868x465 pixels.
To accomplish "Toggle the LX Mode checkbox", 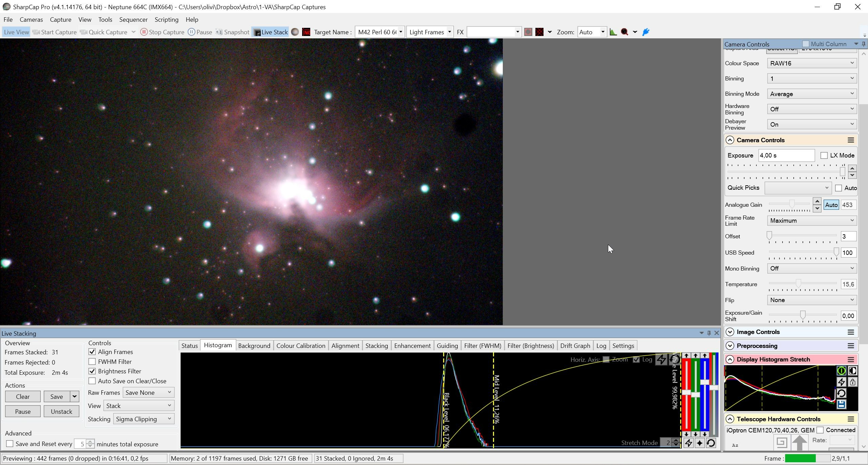I will (824, 155).
